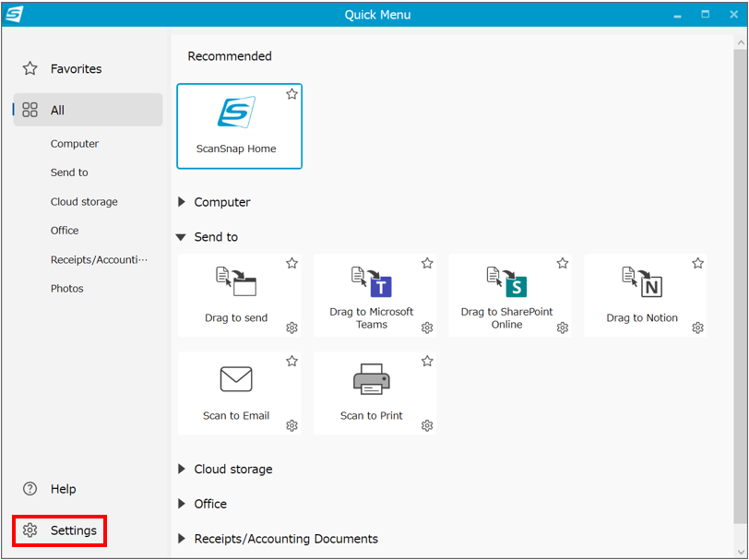This screenshot has height=560, width=749.
Task: Favorite ScanSnap Home with its star
Action: (x=291, y=94)
